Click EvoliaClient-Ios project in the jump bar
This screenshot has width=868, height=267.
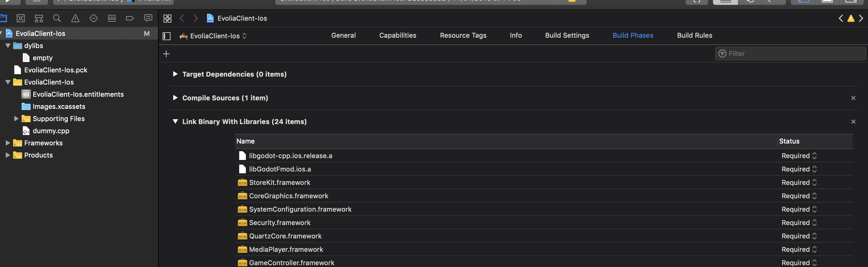pyautogui.click(x=237, y=18)
